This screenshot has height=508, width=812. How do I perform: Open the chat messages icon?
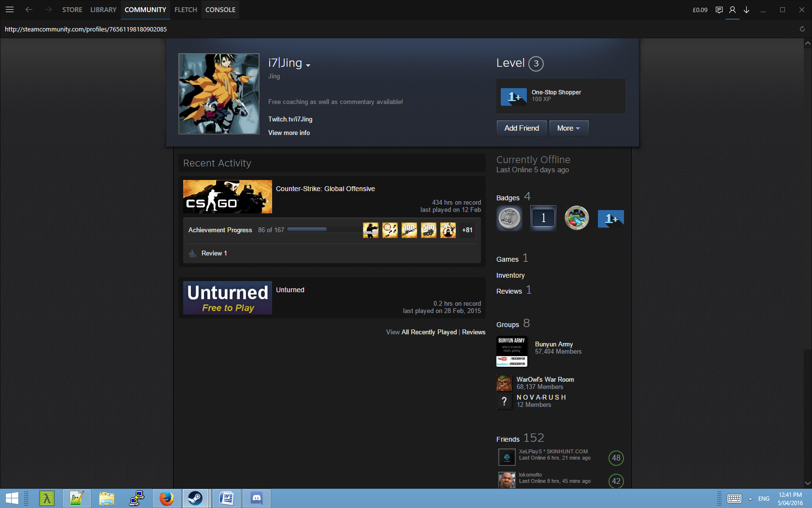719,10
